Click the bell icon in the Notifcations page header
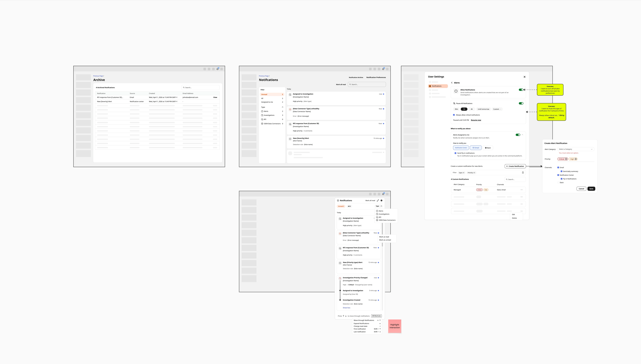 (383, 69)
